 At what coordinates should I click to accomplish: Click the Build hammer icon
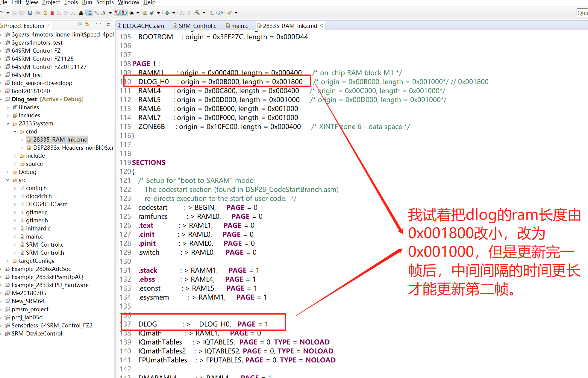[197, 13]
